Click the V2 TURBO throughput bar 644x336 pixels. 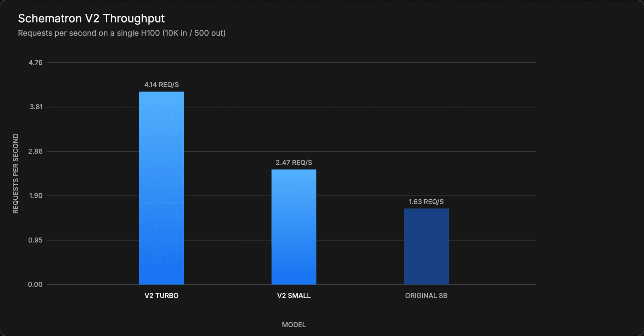(161, 188)
